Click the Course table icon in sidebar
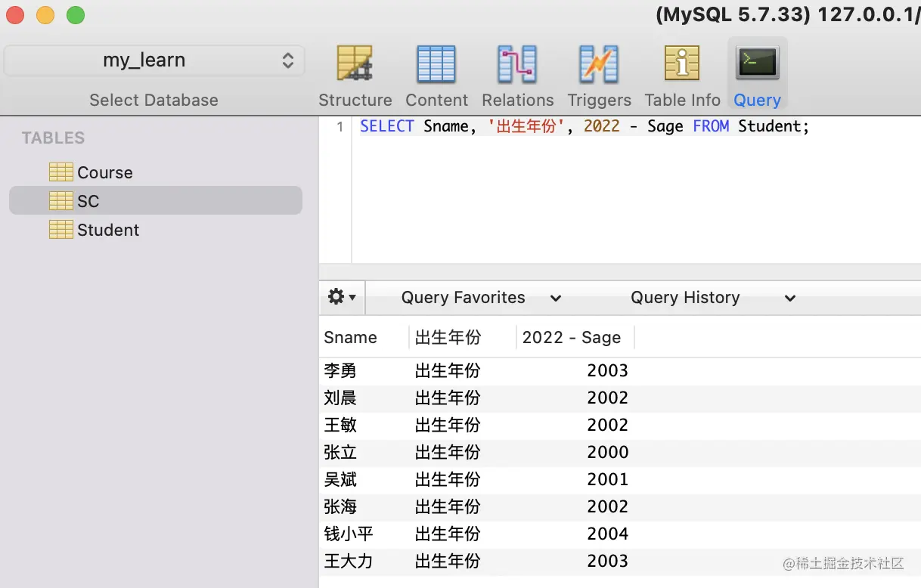The height and width of the screenshot is (588, 921). (61, 172)
